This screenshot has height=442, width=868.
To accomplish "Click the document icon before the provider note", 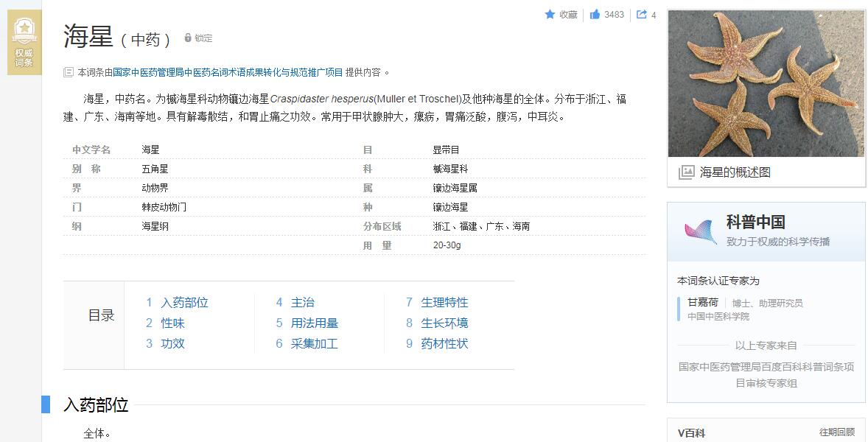I will click(69, 72).
